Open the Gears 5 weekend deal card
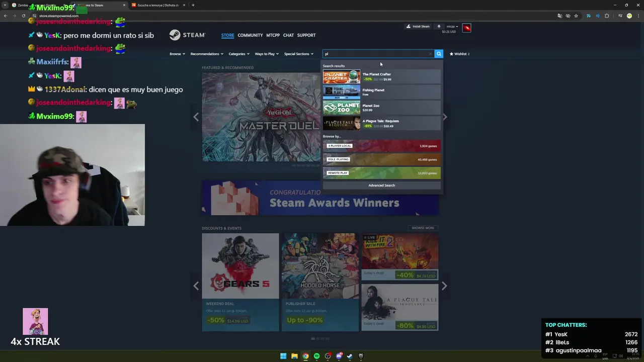This screenshot has width=644, height=362. pos(240,282)
